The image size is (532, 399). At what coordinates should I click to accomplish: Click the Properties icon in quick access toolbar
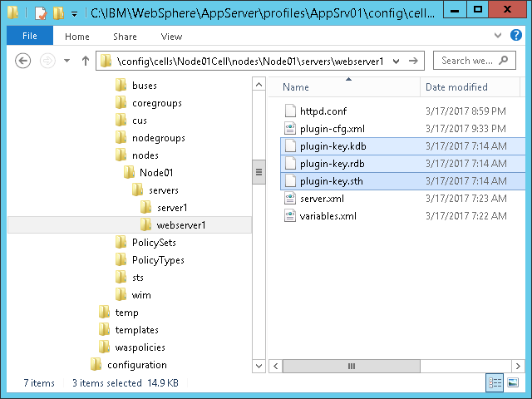(x=39, y=13)
